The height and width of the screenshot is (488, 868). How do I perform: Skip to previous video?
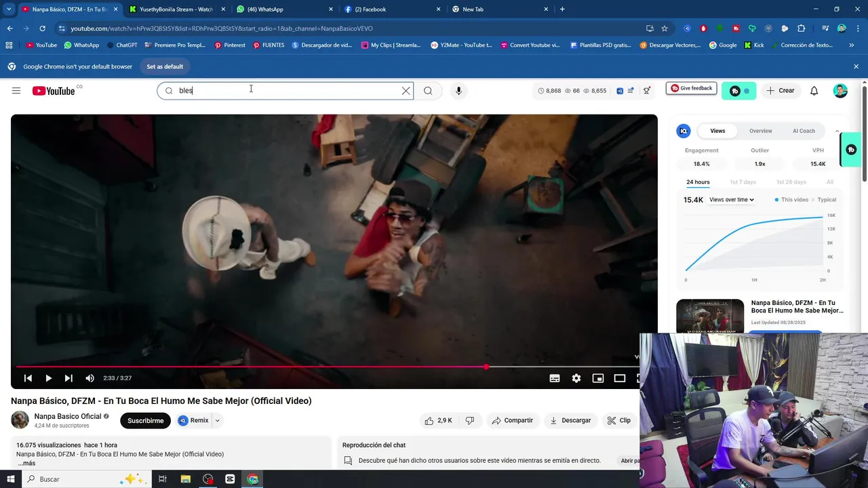(28, 378)
